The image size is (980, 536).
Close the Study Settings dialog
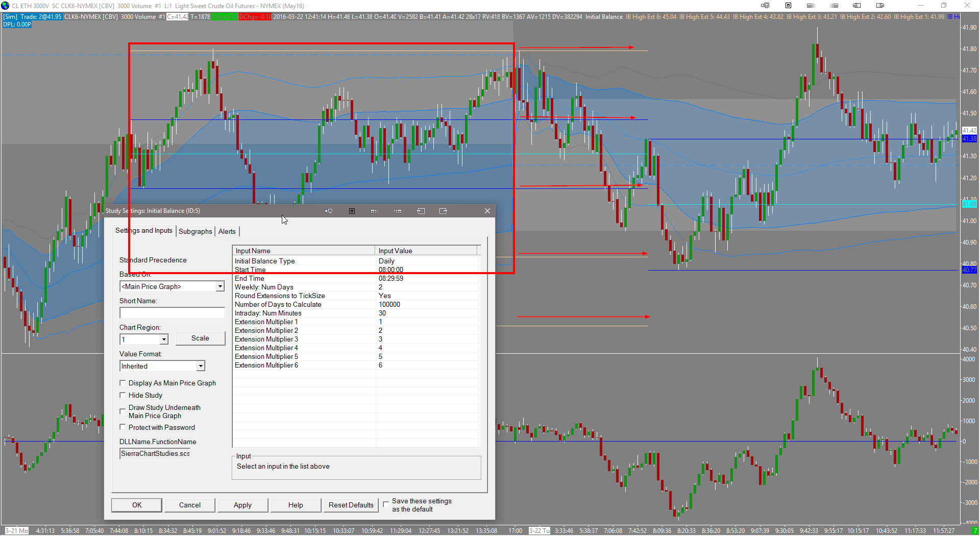pos(487,211)
